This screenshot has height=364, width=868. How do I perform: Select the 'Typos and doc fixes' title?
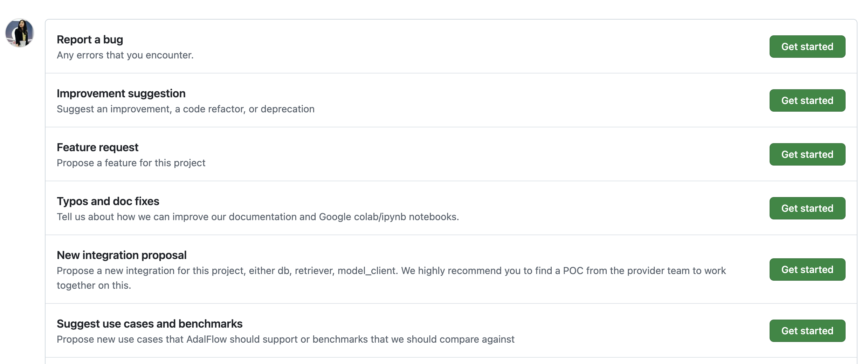click(x=108, y=201)
